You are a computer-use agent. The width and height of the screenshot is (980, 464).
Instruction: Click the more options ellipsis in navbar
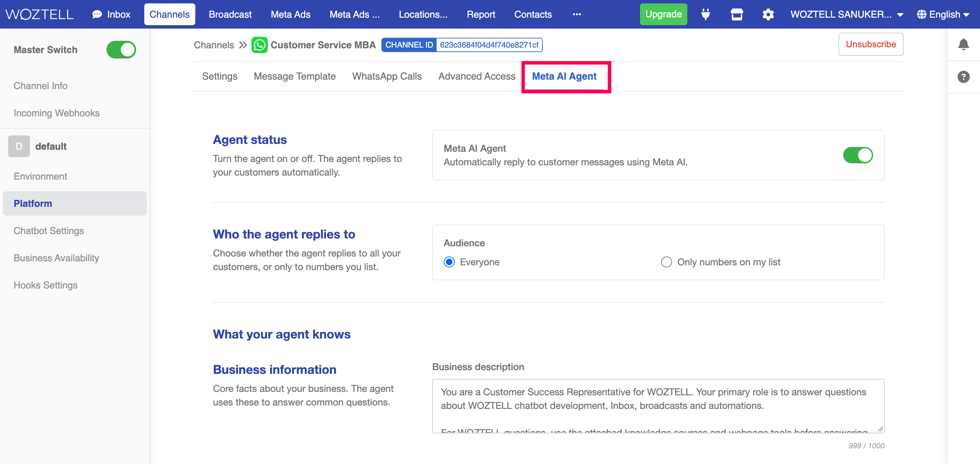577,14
